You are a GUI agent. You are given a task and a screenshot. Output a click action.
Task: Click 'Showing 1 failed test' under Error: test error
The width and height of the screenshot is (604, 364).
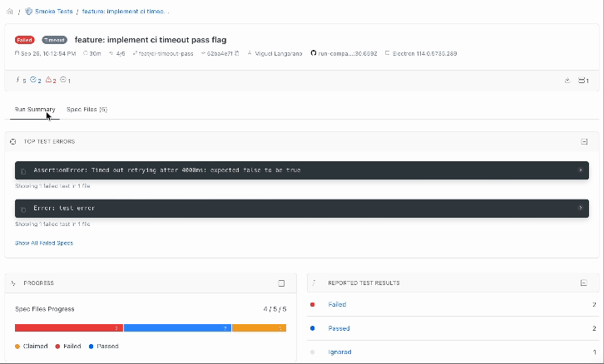pos(52,224)
